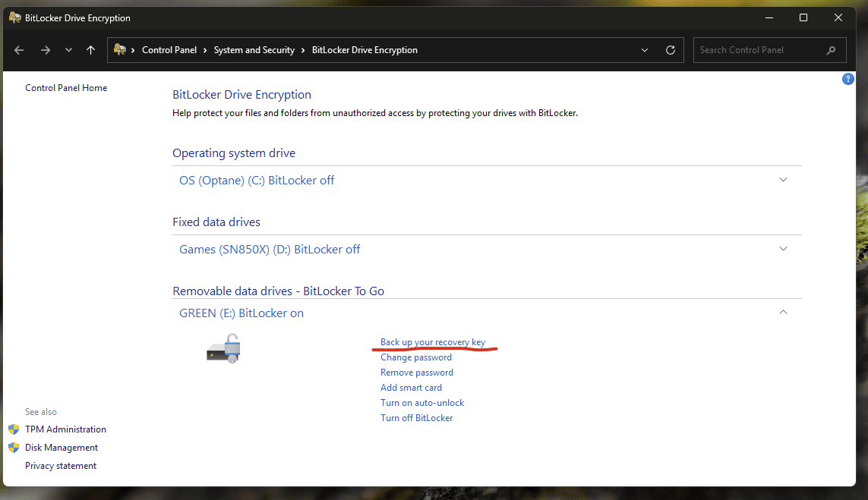Open previous locations dropdown in address bar

645,50
